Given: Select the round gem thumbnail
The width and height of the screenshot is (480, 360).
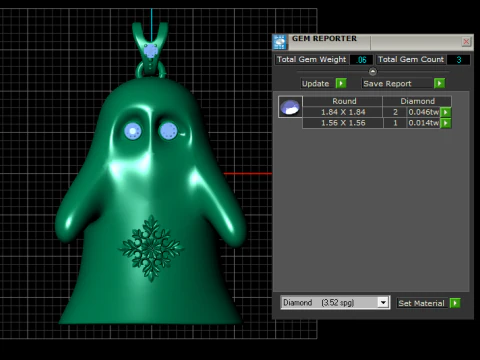Looking at the screenshot, I should [290, 107].
